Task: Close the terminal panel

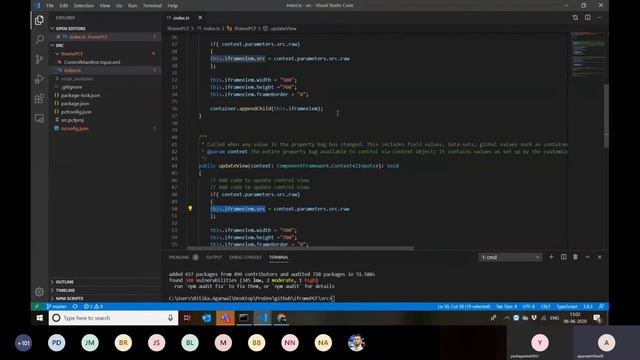Action: click(599, 257)
